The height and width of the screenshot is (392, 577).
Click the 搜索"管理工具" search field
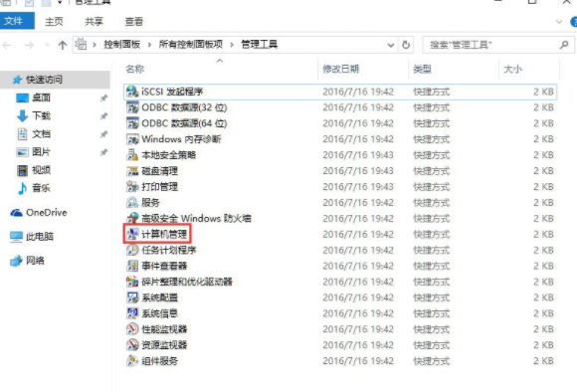tap(492, 45)
